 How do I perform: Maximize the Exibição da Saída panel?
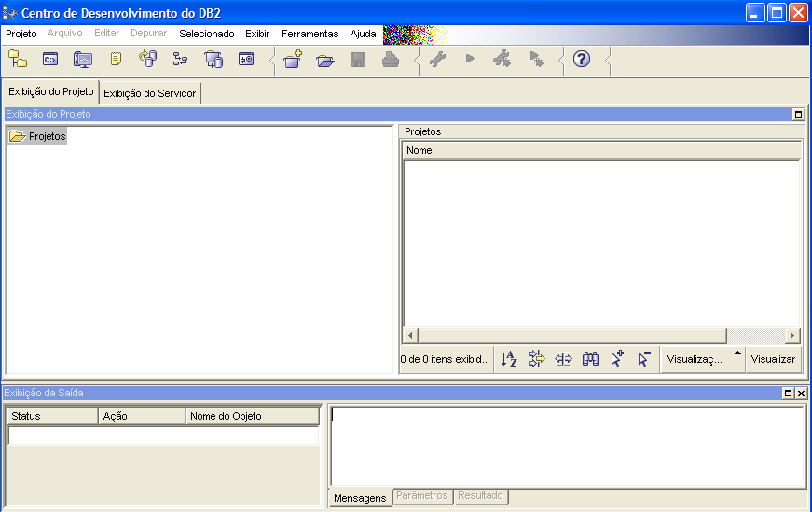click(788, 394)
